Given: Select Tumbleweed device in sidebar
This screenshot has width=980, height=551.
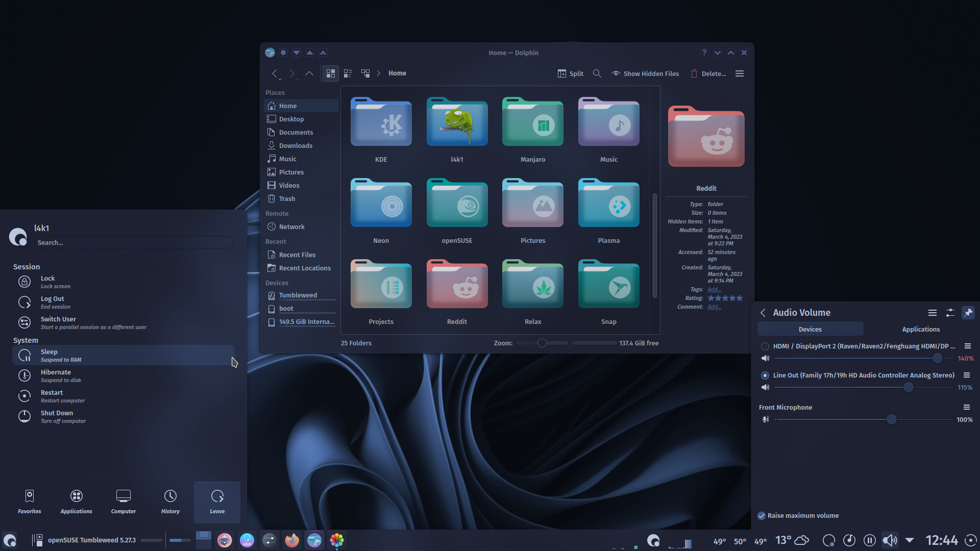Looking at the screenshot, I should click(301, 295).
